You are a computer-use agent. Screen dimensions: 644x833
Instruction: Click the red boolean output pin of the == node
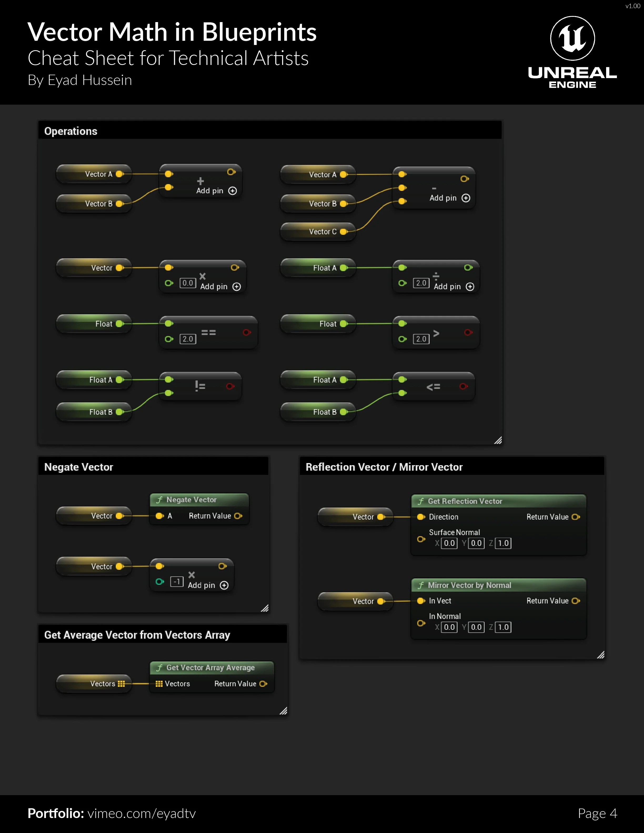(246, 333)
